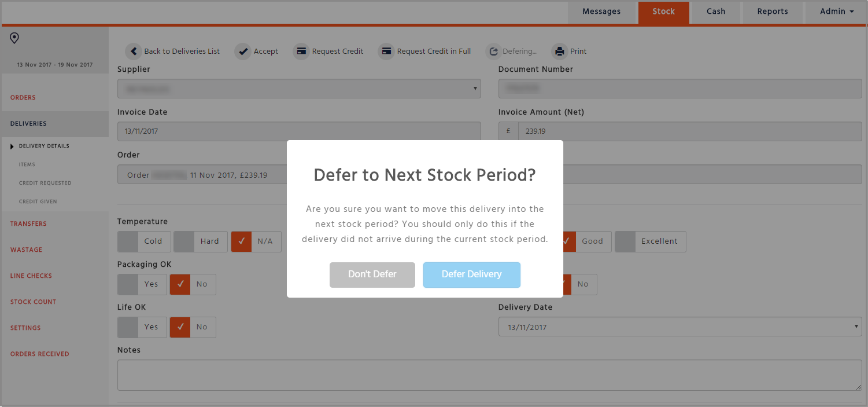The image size is (868, 407).
Task: Click into the Notes text area
Action: point(489,375)
